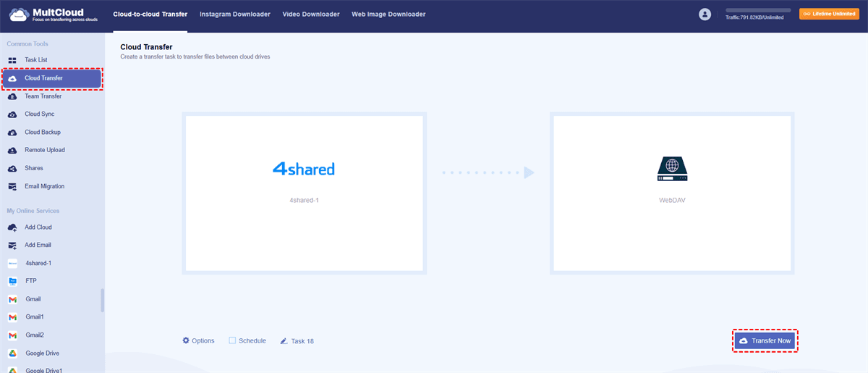Click the My Online Services heading
This screenshot has height=373, width=868.
[33, 211]
